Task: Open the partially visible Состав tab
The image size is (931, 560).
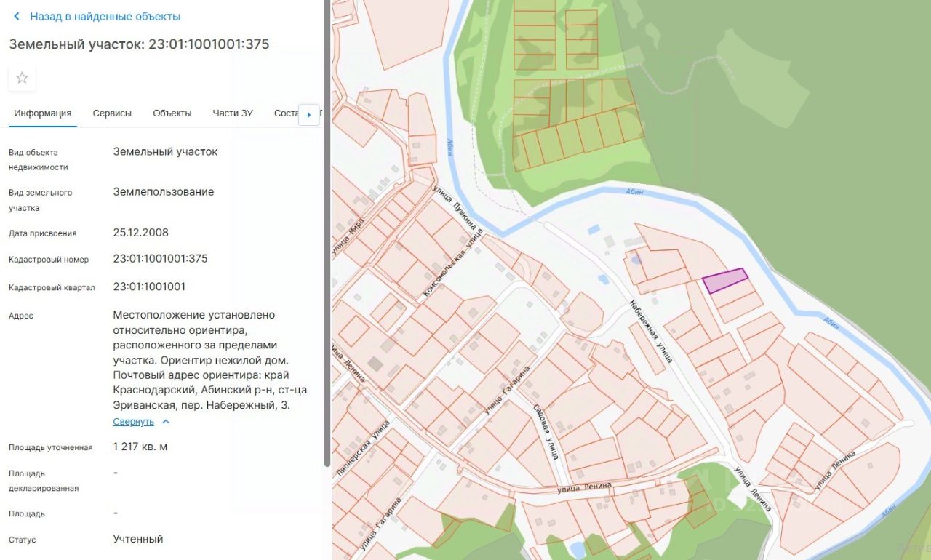Action: point(287,113)
